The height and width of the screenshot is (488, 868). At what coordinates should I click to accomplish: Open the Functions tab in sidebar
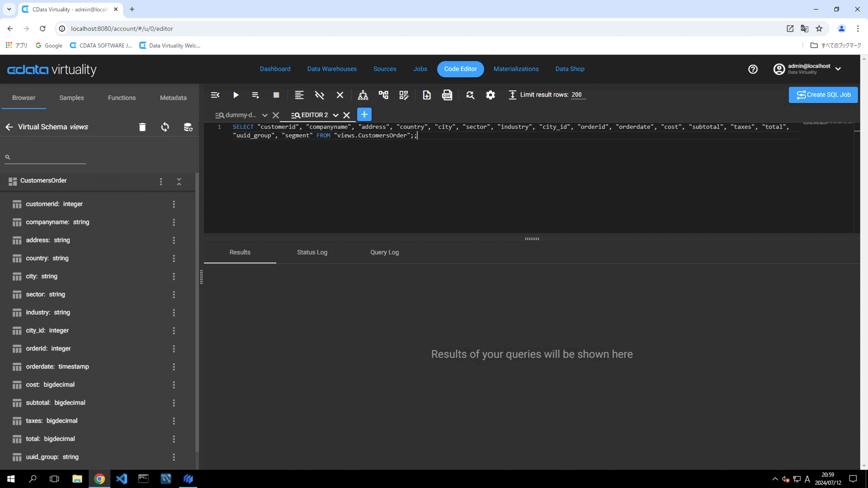pos(122,98)
